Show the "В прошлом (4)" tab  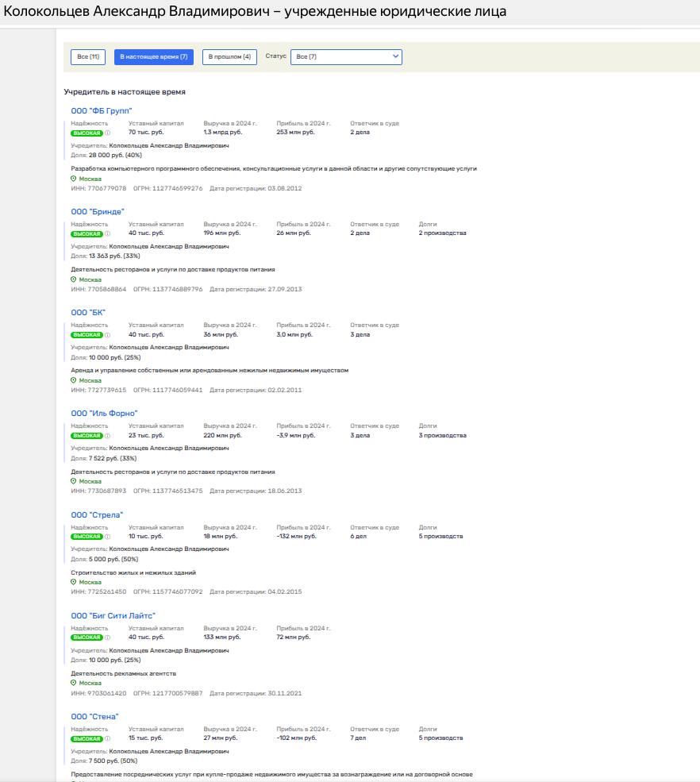[229, 57]
